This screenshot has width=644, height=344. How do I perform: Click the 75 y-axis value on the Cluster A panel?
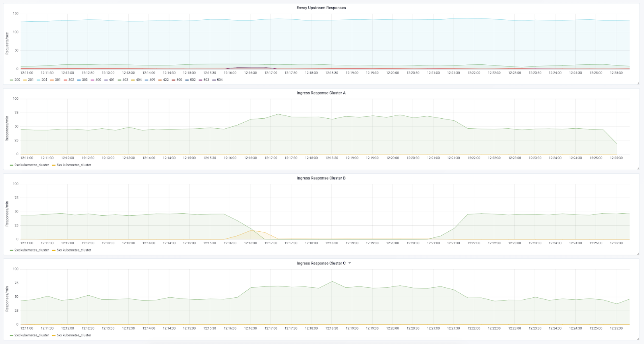coord(17,113)
